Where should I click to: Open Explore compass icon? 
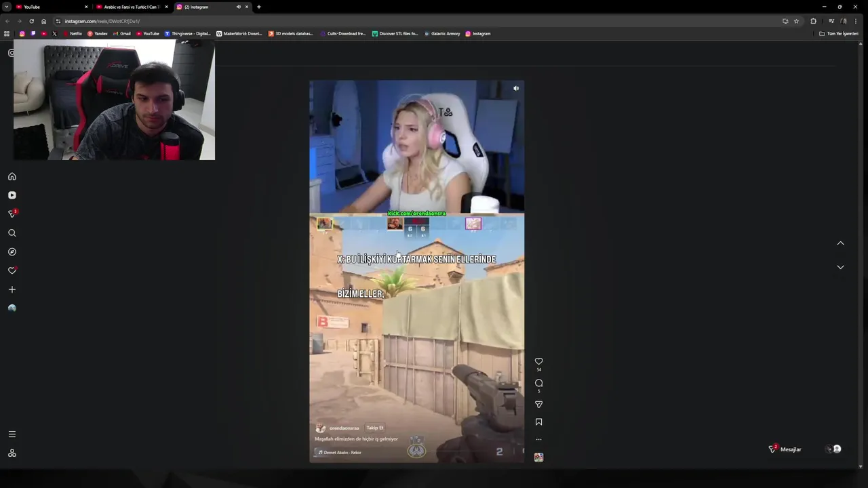click(12, 251)
